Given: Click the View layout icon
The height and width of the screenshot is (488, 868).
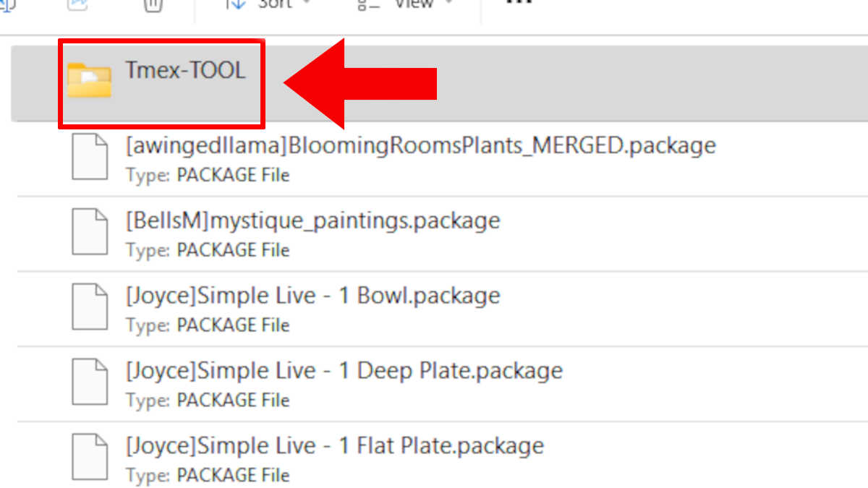Looking at the screenshot, I should tap(368, 4).
